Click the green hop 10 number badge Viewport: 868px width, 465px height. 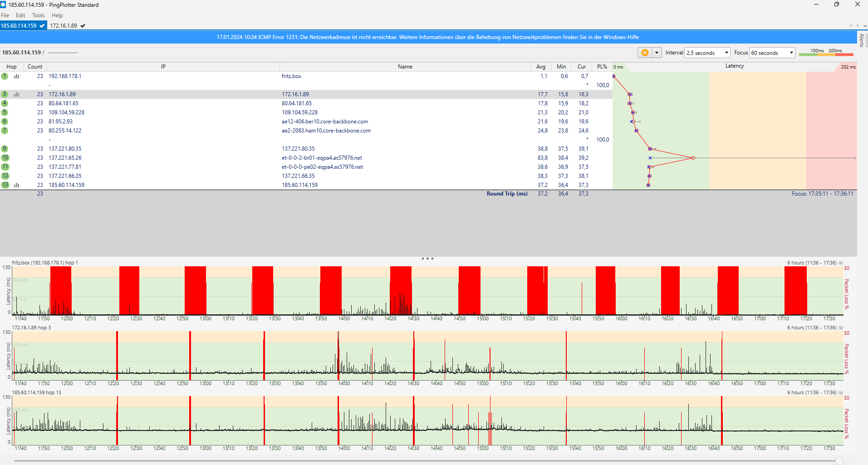pos(5,158)
